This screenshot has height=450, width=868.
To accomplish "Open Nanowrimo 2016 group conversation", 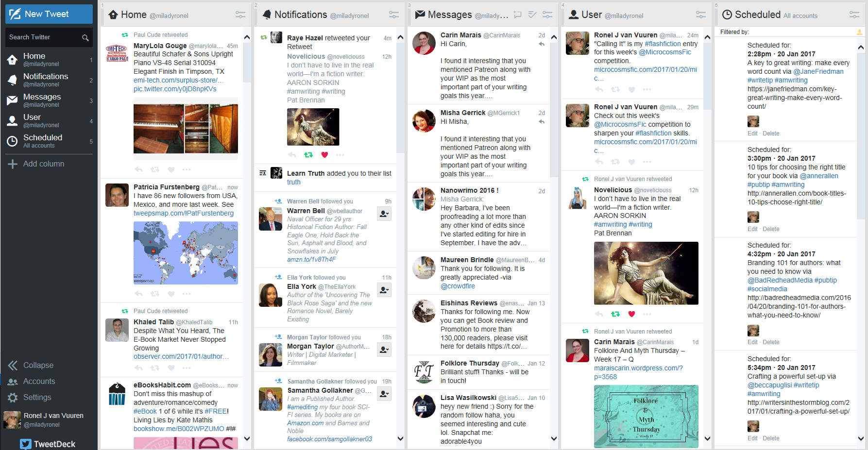I will coord(478,217).
